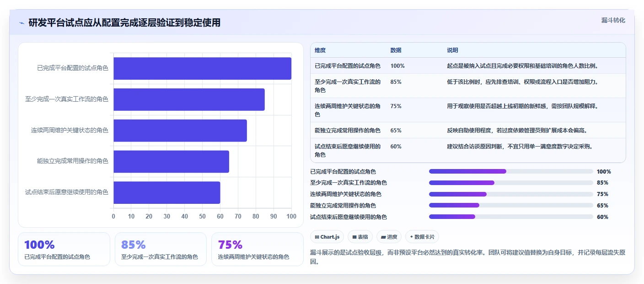Click table cell 至少完成一次真实工作流的角色

point(348,86)
